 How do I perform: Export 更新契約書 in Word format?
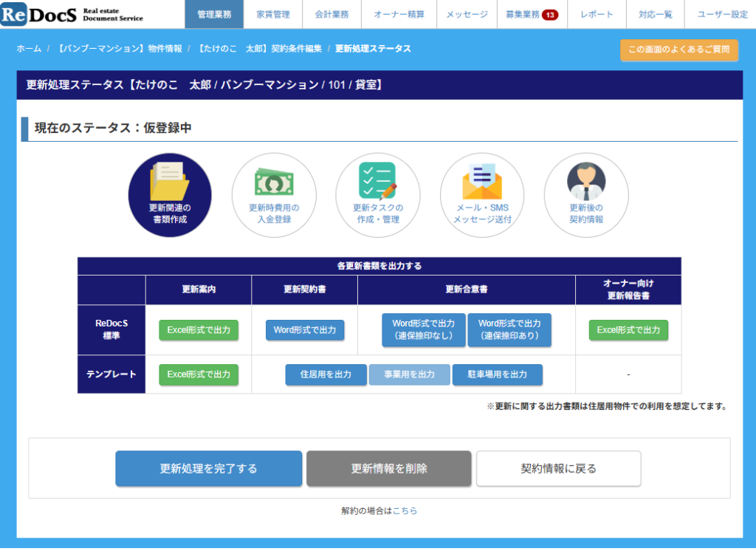(304, 330)
